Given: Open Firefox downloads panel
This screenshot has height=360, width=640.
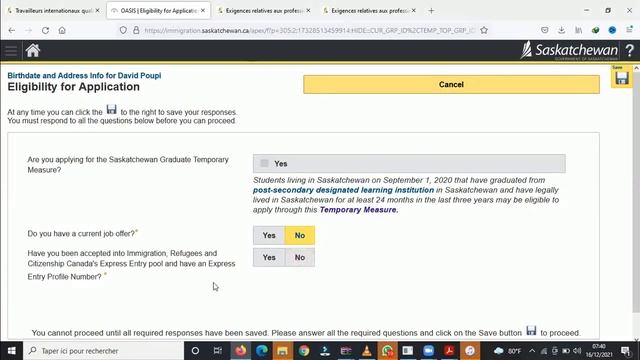Looking at the screenshot, I should point(562,30).
